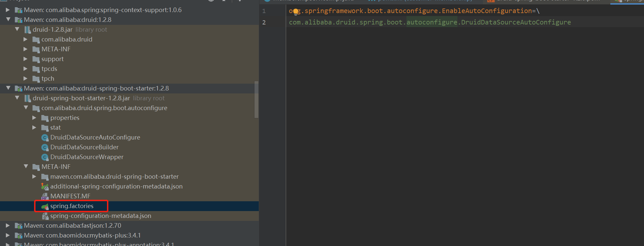Image resolution: width=644 pixels, height=246 pixels.
Task: Expand the com.alibaba.druid package
Action: coord(25,40)
